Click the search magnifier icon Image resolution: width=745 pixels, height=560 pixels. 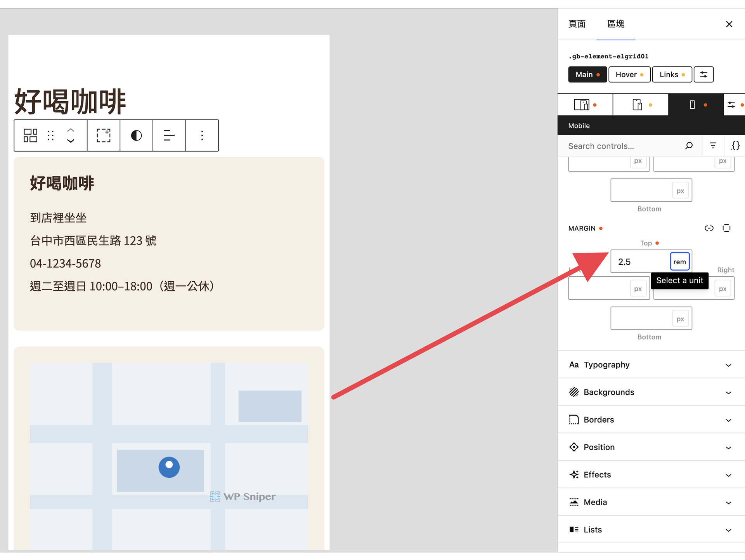click(x=689, y=146)
